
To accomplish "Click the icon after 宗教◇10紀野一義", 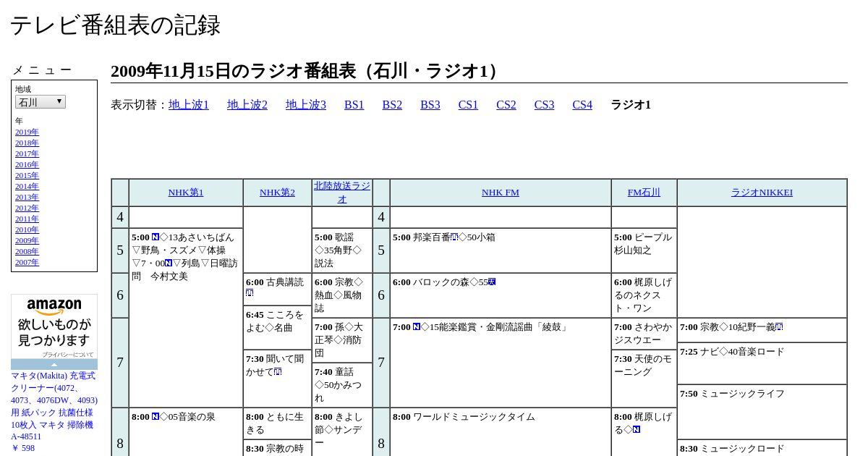I will point(779,326).
